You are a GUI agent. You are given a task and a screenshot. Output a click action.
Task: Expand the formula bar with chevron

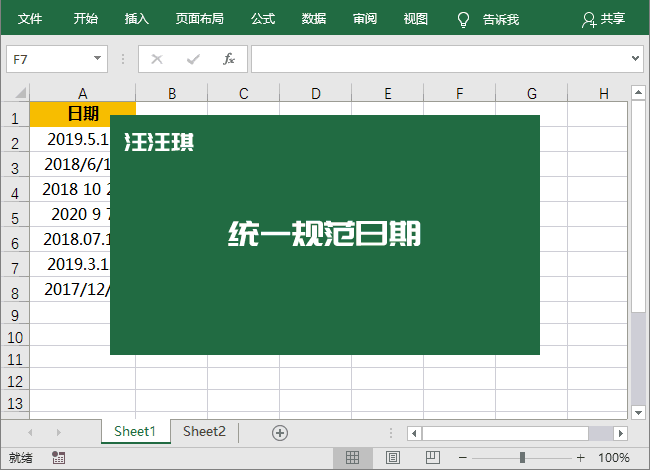pos(635,58)
